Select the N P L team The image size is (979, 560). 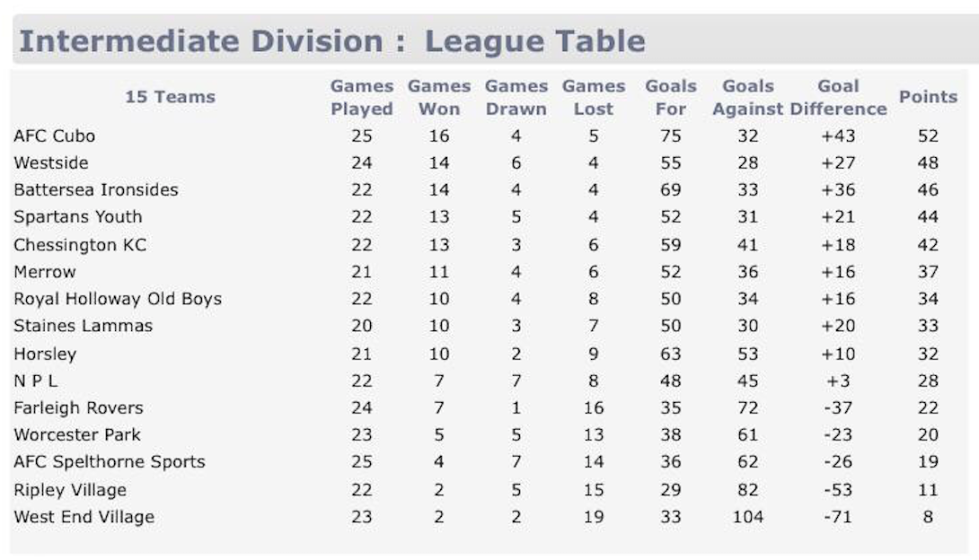click(x=36, y=381)
